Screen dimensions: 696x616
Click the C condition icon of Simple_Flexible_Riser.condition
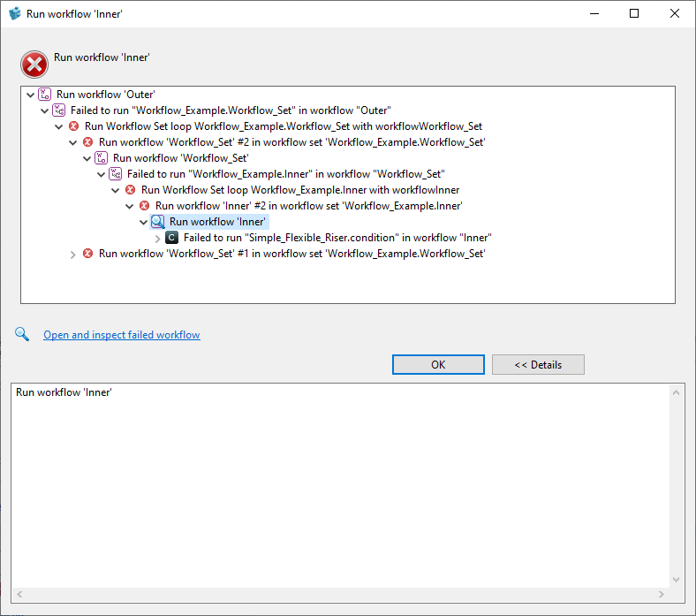(171, 238)
